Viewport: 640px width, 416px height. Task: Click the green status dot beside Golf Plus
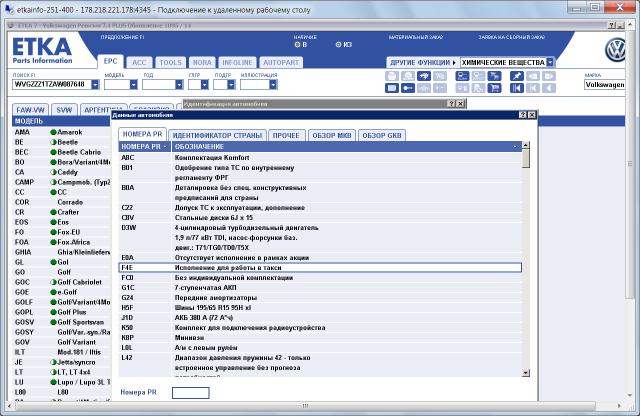(x=53, y=312)
